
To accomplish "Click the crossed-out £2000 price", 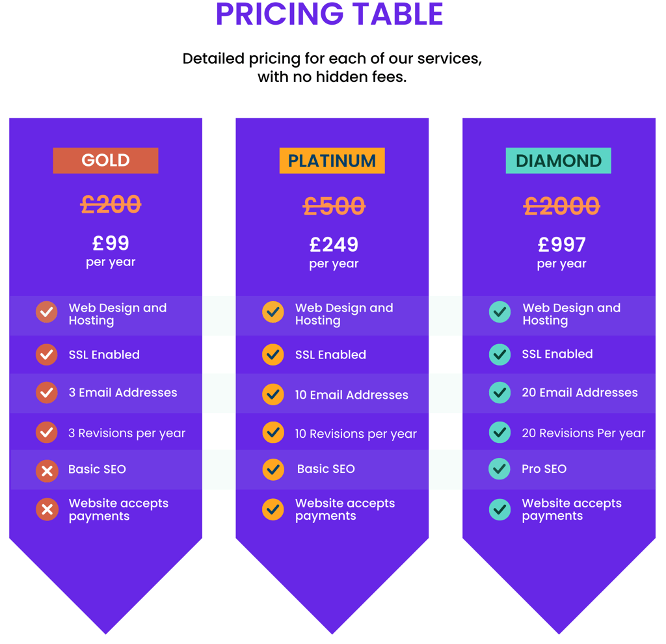I will click(561, 206).
